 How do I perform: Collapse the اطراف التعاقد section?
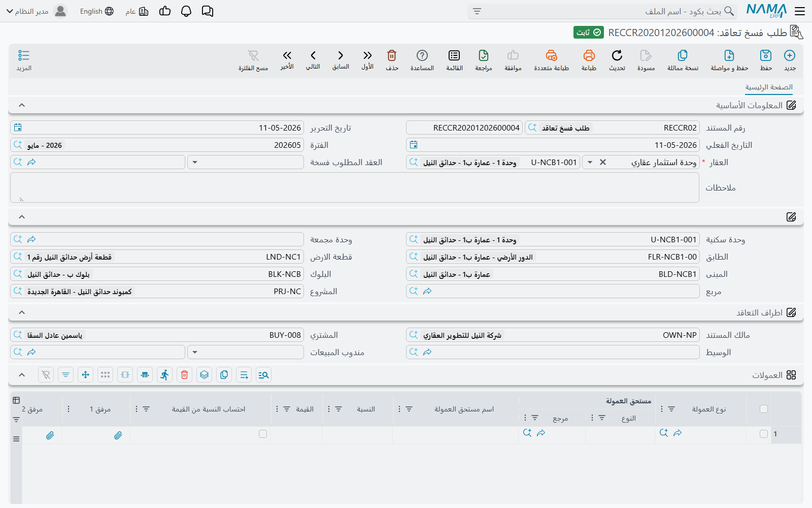pos(22,312)
